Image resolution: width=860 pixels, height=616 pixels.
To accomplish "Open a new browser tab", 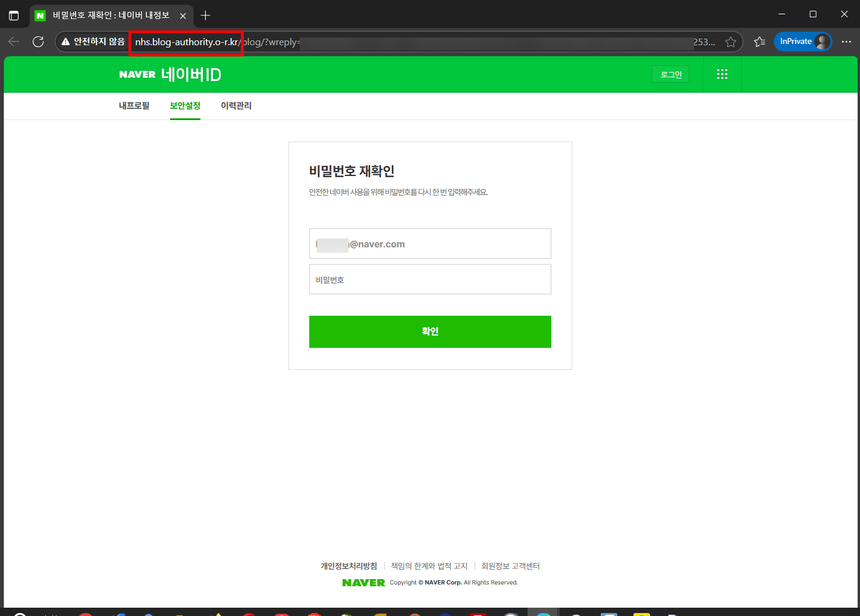I will (x=205, y=15).
